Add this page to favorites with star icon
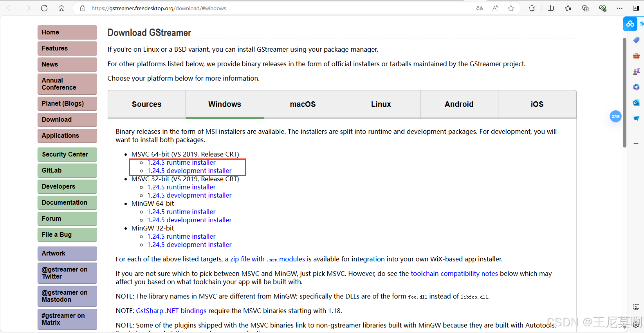The height and width of the screenshot is (333, 644). coord(511,8)
